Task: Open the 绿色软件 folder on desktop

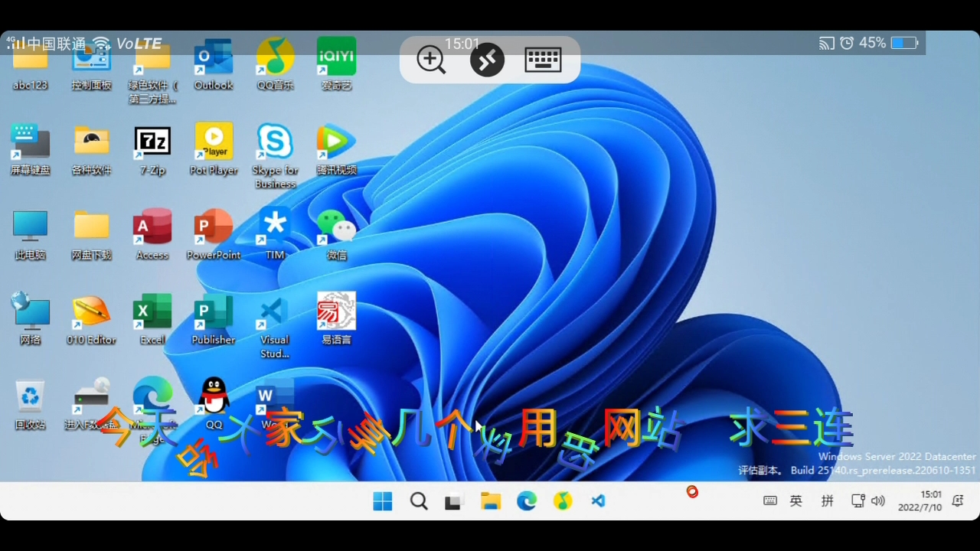Action: point(152,70)
